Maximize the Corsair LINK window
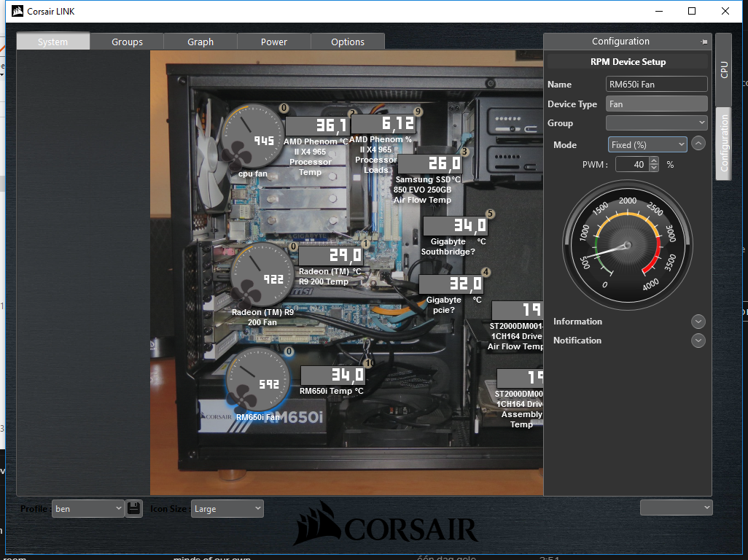 [x=692, y=11]
